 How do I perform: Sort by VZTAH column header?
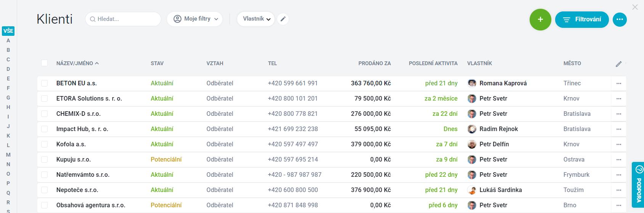[x=215, y=63]
